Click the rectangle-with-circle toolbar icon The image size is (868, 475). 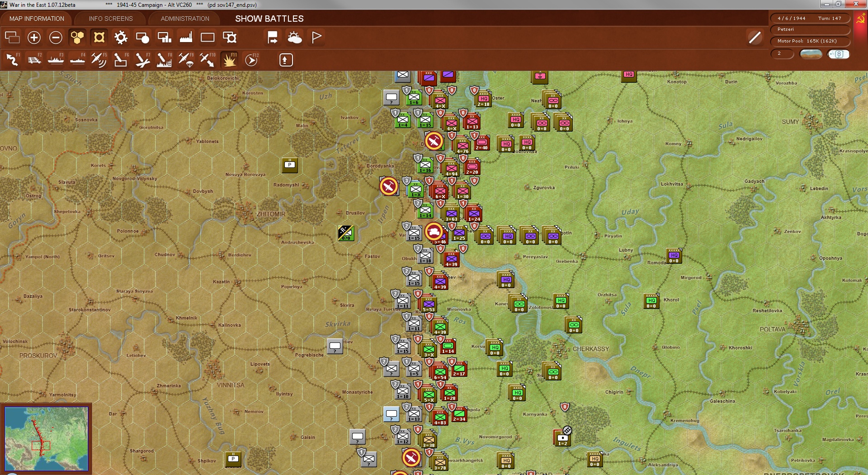(x=142, y=38)
